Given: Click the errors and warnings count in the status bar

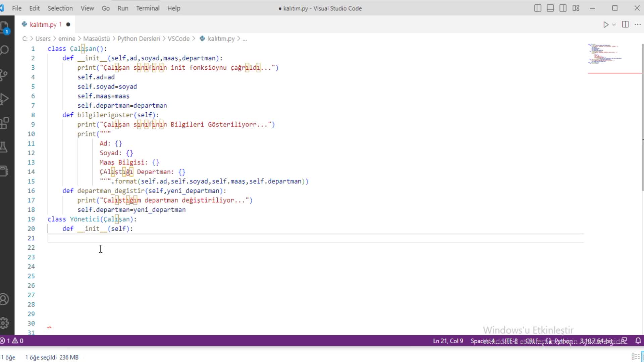Looking at the screenshot, I should point(12,341).
